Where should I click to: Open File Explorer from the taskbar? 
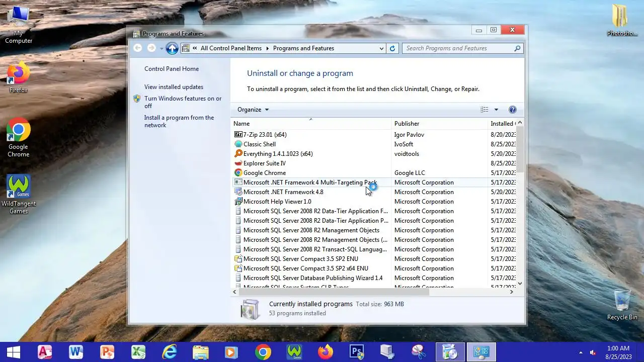click(x=201, y=352)
